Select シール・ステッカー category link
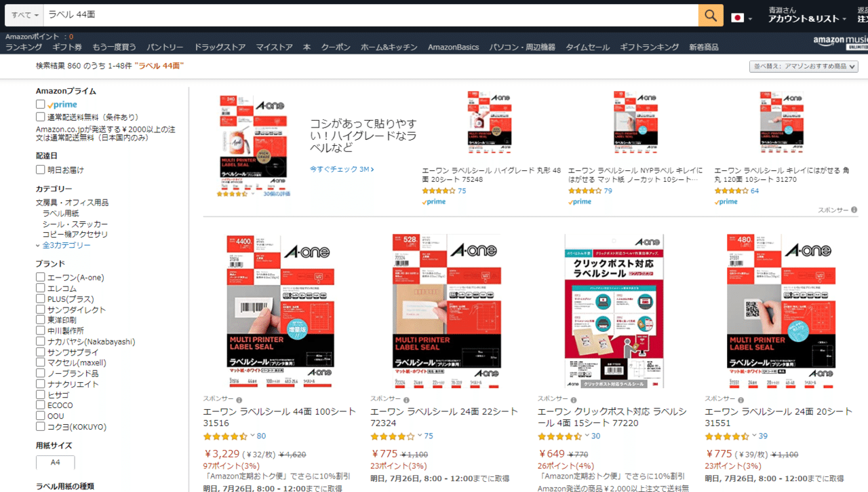This screenshot has width=868, height=492. [75, 224]
